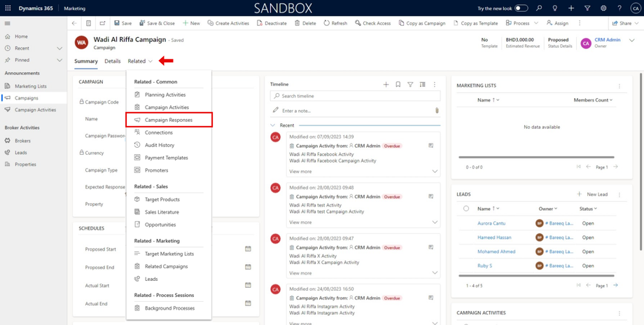The width and height of the screenshot is (644, 325).
Task: Collapse the hamburger site map menu
Action: point(8,23)
